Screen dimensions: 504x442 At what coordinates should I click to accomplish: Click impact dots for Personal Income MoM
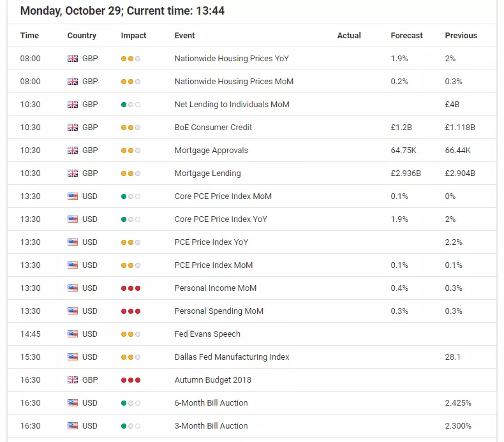[131, 288]
